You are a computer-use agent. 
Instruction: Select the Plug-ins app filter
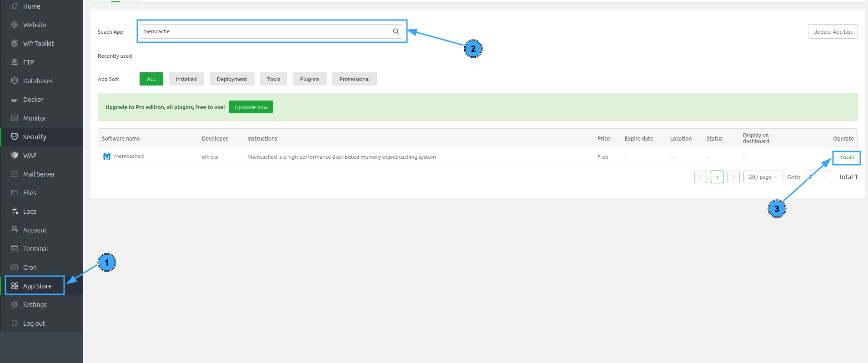tap(310, 79)
